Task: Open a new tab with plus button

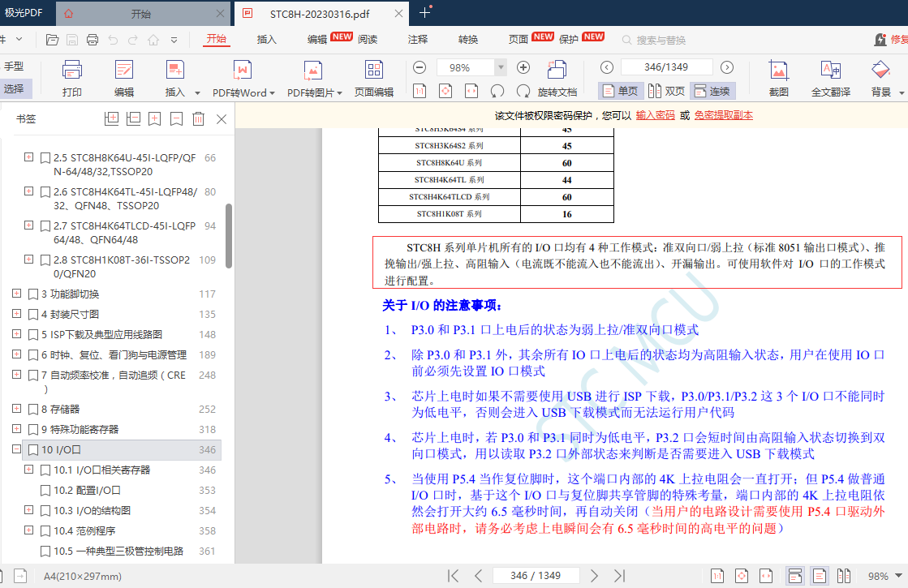Action: point(424,13)
